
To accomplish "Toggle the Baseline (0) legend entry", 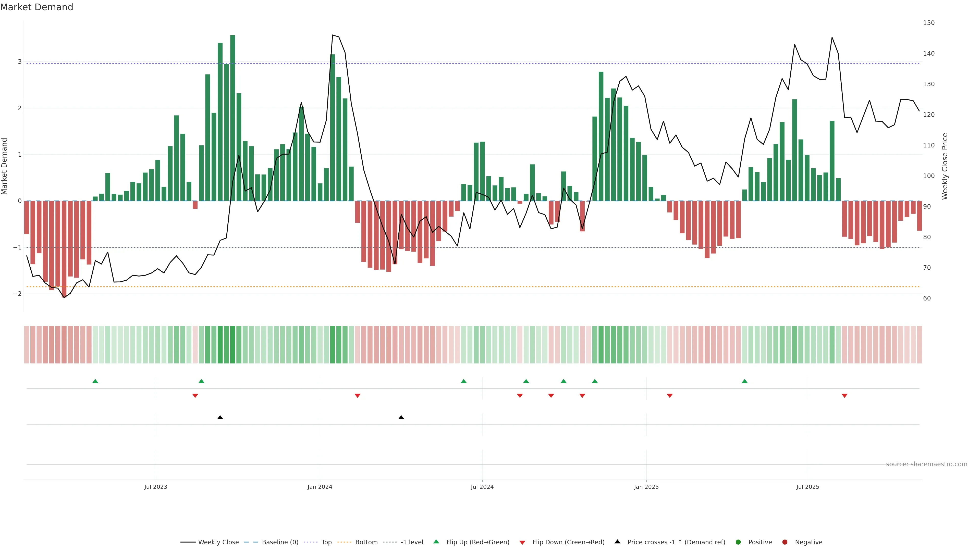I will tap(280, 542).
